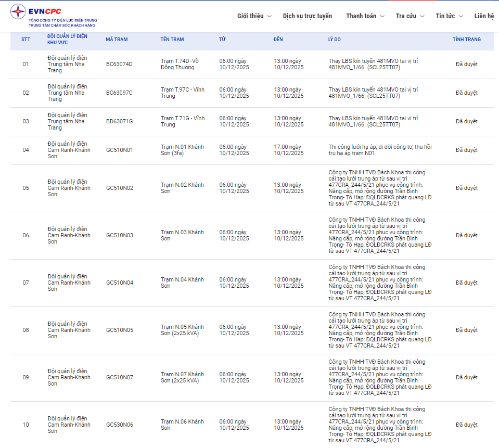The width and height of the screenshot is (499, 448).
Task: Expand the Tra cứu dropdown menu
Action: click(410, 16)
